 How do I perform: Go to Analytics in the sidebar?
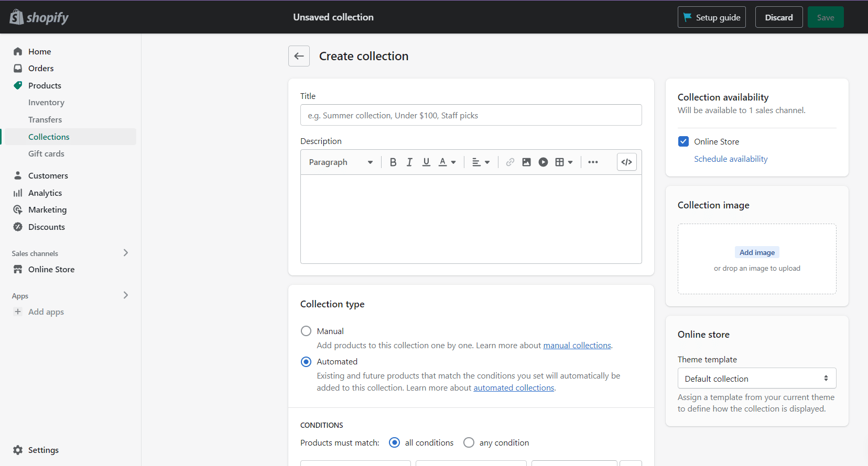click(45, 193)
